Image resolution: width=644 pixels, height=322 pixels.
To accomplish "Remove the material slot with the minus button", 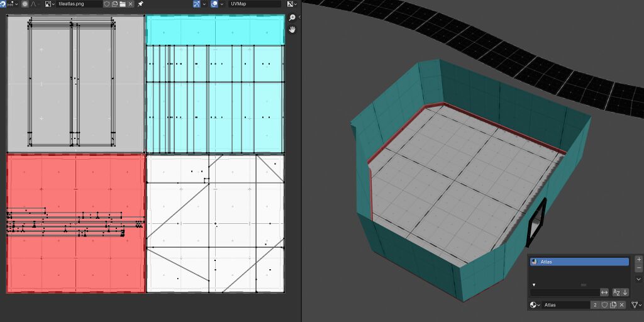I will 639,268.
